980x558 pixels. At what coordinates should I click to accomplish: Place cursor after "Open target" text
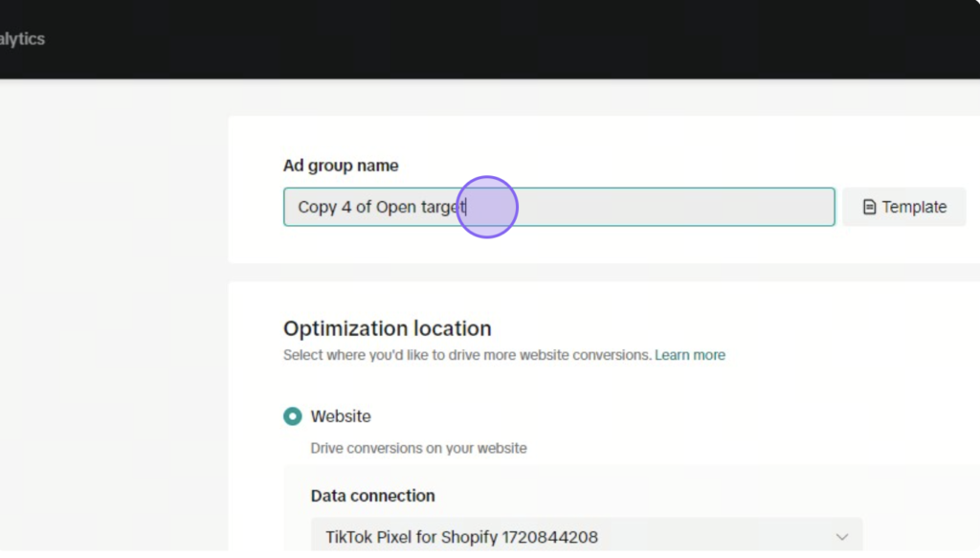(x=466, y=207)
